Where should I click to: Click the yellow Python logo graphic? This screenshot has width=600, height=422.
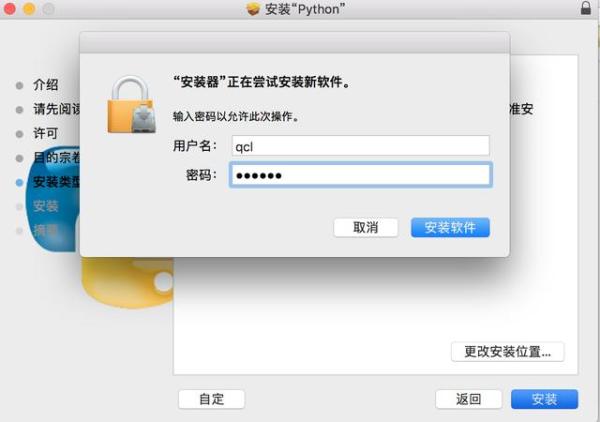[x=127, y=282]
